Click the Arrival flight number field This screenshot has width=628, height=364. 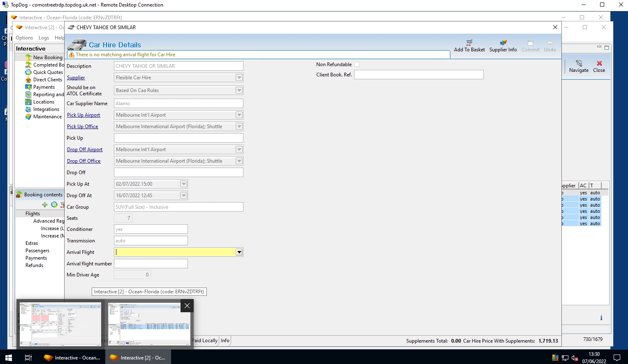pyautogui.click(x=151, y=264)
